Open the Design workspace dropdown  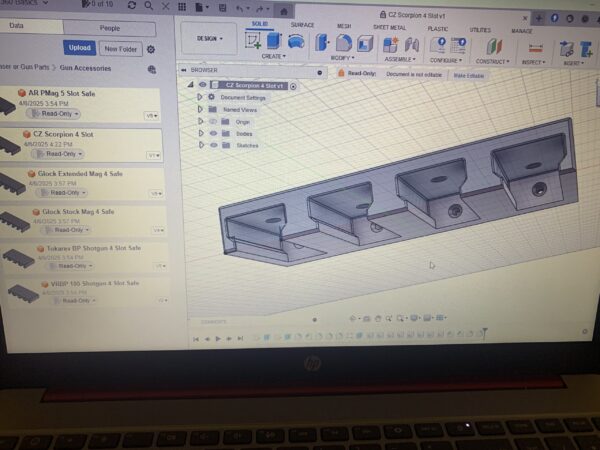pyautogui.click(x=209, y=40)
